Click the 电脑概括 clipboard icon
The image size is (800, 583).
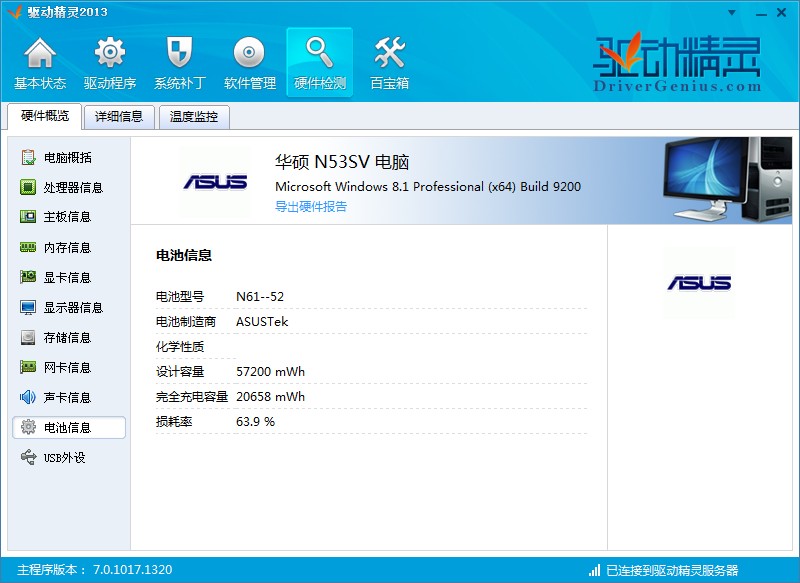(x=28, y=157)
